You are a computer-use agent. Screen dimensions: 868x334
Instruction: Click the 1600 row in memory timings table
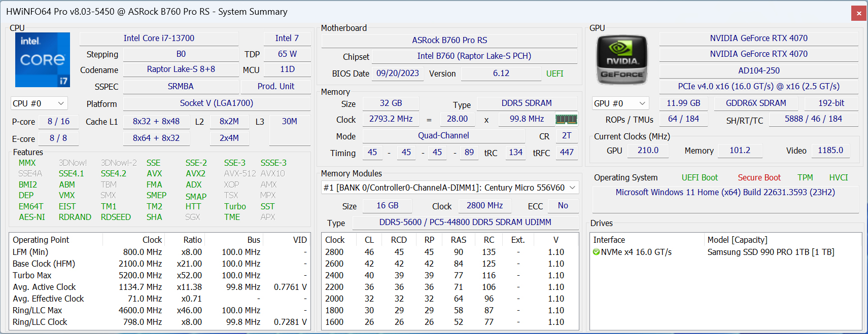[450, 322]
